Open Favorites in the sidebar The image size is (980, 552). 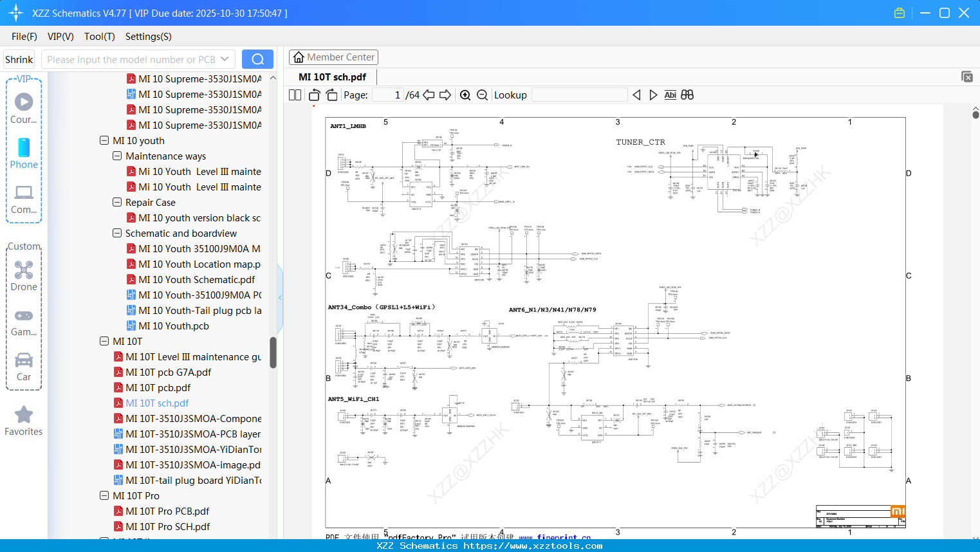tap(24, 421)
